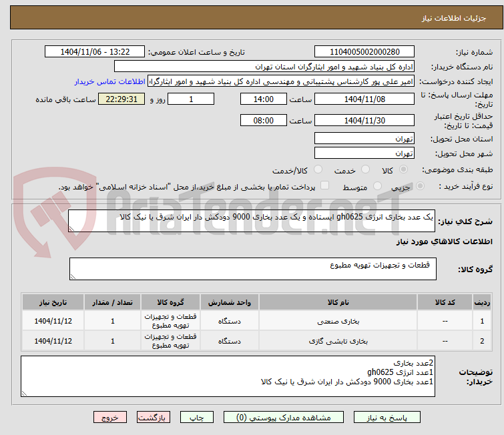Click the تاریخ نیاز column header

[x=53, y=302]
